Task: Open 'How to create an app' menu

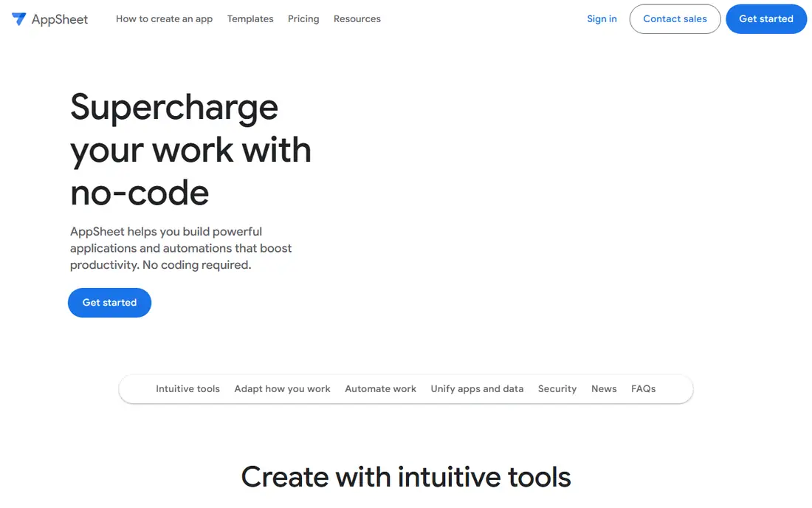Action: (164, 19)
